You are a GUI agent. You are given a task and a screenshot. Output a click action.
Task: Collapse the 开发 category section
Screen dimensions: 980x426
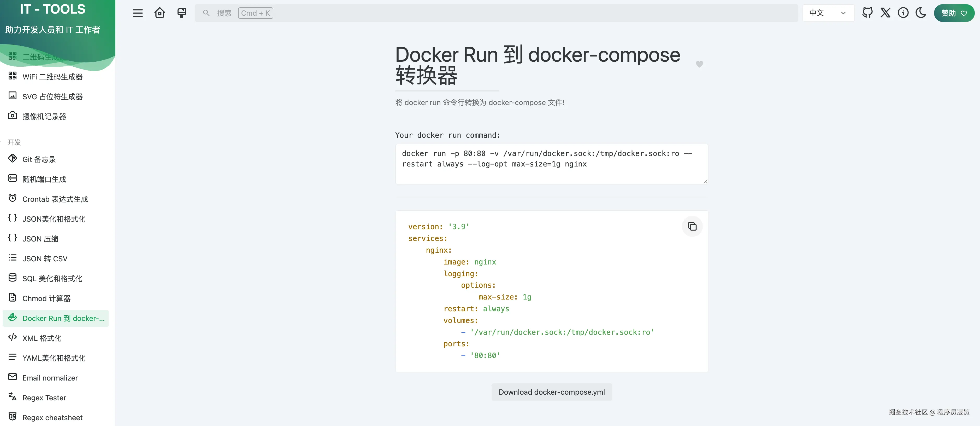(14, 142)
